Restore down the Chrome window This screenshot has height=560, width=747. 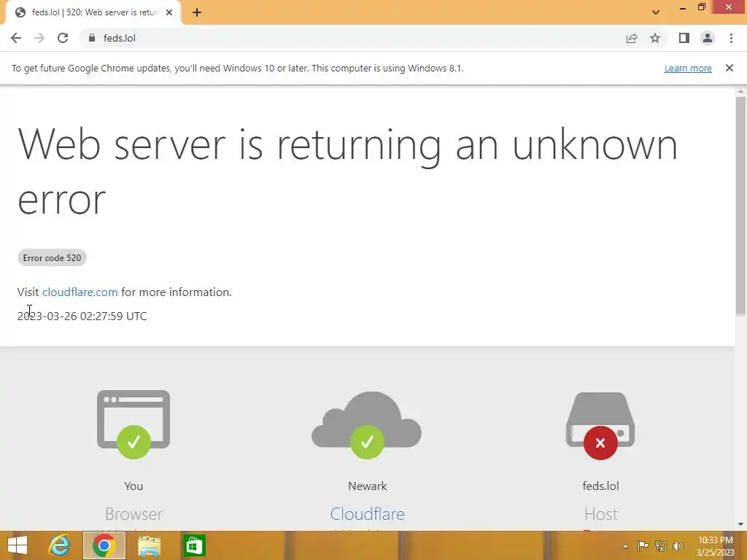[702, 7]
